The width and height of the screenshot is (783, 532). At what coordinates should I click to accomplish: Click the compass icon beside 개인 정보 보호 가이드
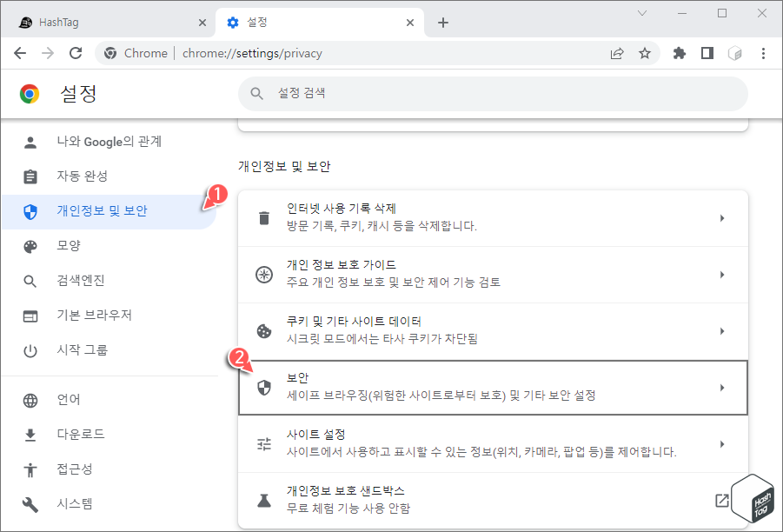tap(264, 274)
